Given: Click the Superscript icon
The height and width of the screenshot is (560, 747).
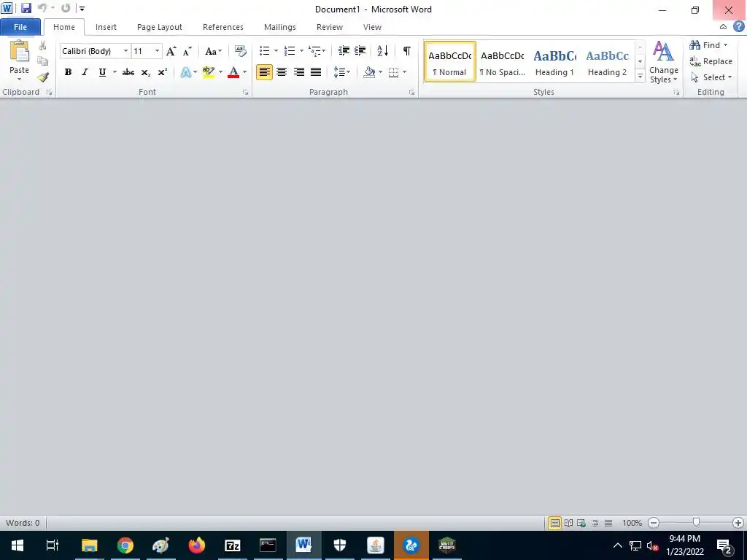Looking at the screenshot, I should click(x=163, y=72).
